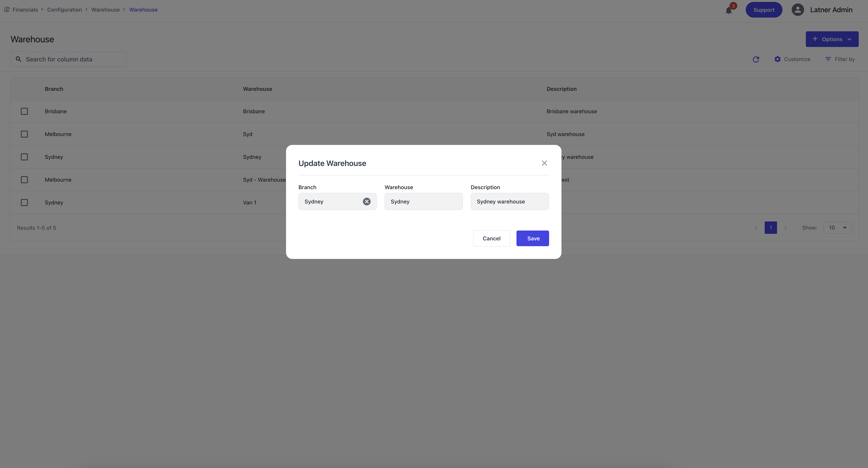Screen dimensions: 868x468
Task: Click the Financials home icon in breadcrumb
Action: point(7,9)
